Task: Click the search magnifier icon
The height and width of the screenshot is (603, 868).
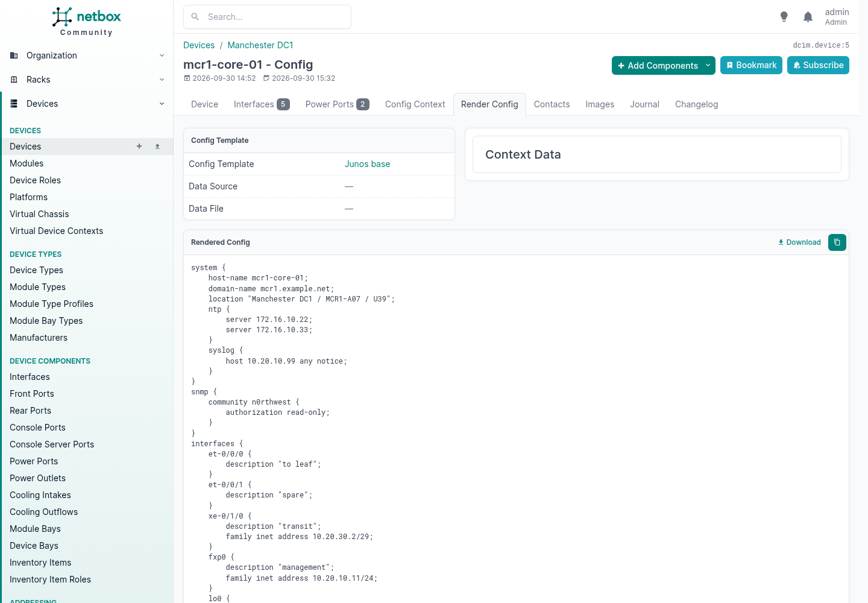Action: pos(195,17)
